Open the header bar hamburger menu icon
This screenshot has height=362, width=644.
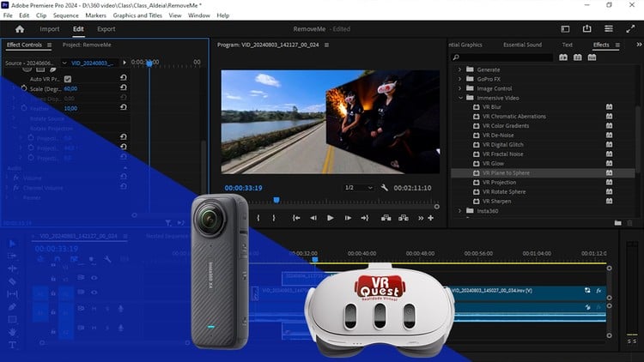click(609, 28)
